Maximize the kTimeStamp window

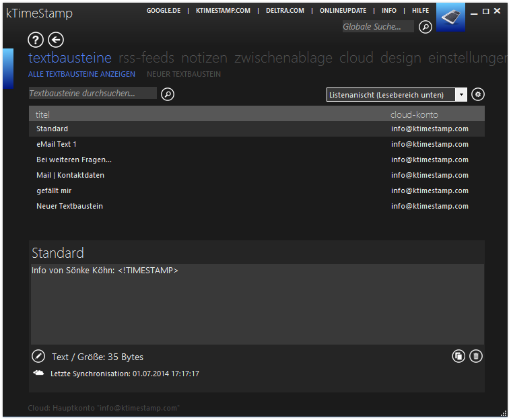[485, 11]
